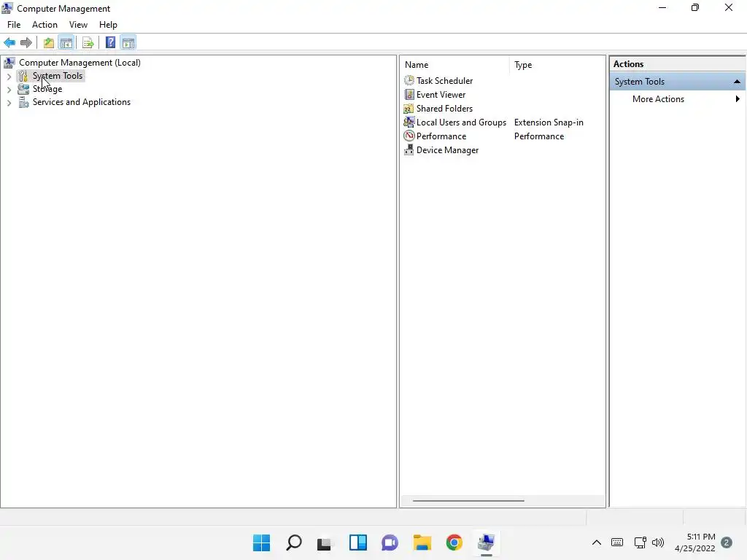
Task: Select Event Viewer in the list
Action: tap(441, 94)
